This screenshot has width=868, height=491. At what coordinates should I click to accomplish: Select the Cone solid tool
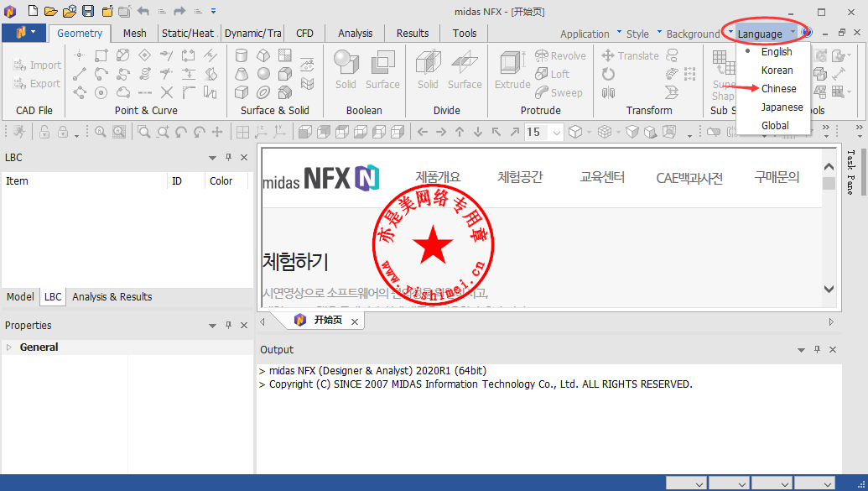[242, 74]
